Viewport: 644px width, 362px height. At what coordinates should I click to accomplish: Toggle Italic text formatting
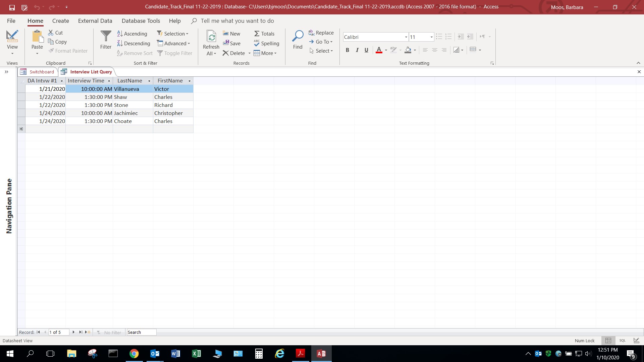click(357, 50)
